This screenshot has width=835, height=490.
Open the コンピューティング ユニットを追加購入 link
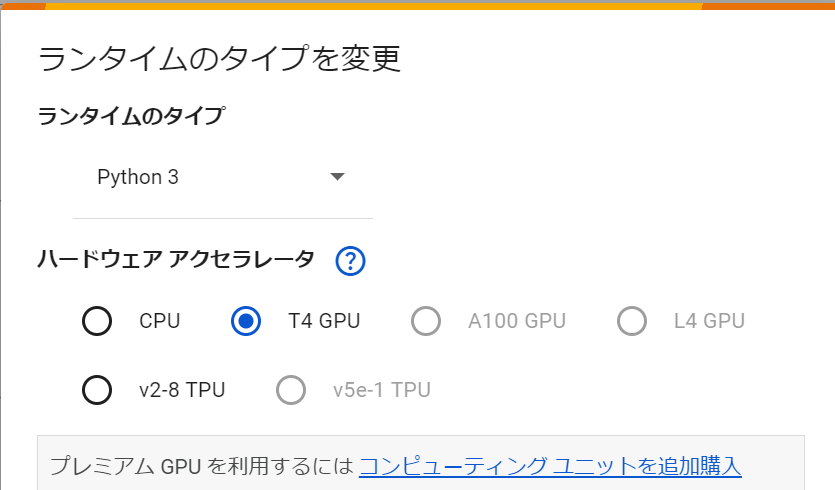[549, 466]
